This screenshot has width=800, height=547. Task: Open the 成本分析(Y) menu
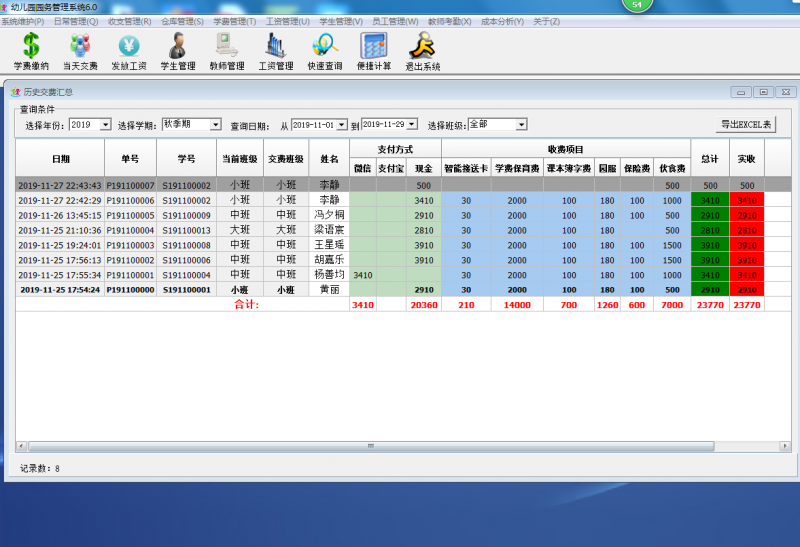[503, 21]
